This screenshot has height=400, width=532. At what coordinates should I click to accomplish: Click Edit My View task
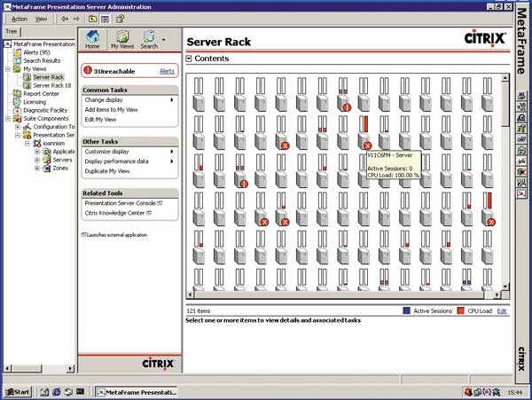[x=100, y=120]
